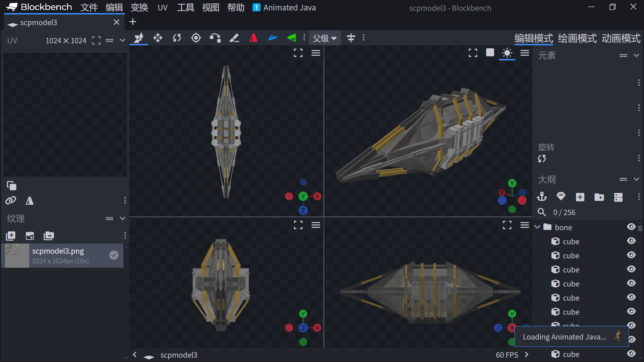Click the Import Texture icon
644x362 pixels.
pos(30,236)
